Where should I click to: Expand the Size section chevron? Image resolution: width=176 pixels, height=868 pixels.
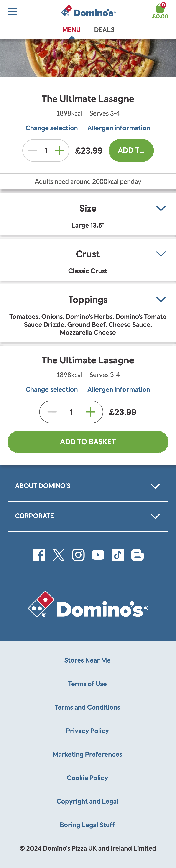[x=161, y=208]
